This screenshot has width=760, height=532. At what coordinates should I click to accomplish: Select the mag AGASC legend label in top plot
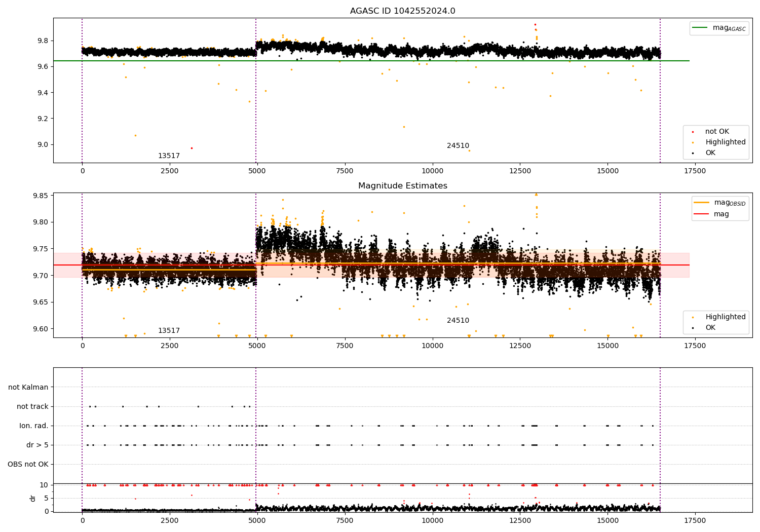[729, 28]
